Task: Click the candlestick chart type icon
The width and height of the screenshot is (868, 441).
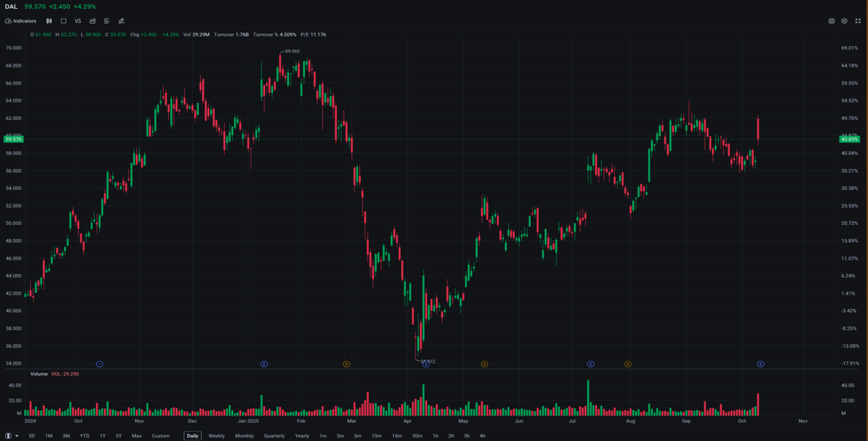Action: (x=49, y=21)
